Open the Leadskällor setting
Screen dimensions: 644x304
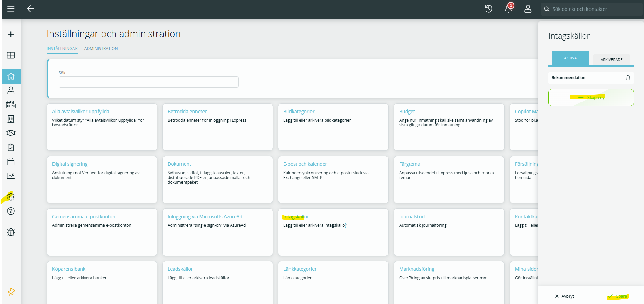217,283
